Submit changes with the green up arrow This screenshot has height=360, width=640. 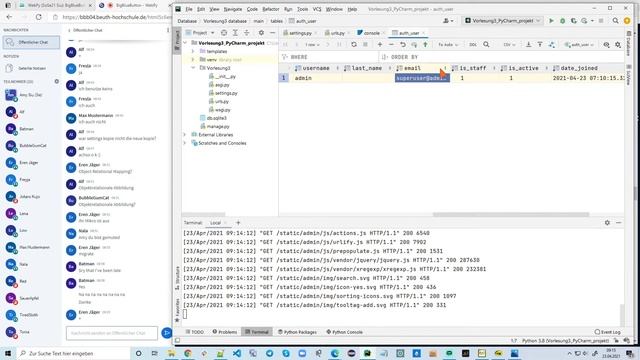pyautogui.click(x=425, y=44)
